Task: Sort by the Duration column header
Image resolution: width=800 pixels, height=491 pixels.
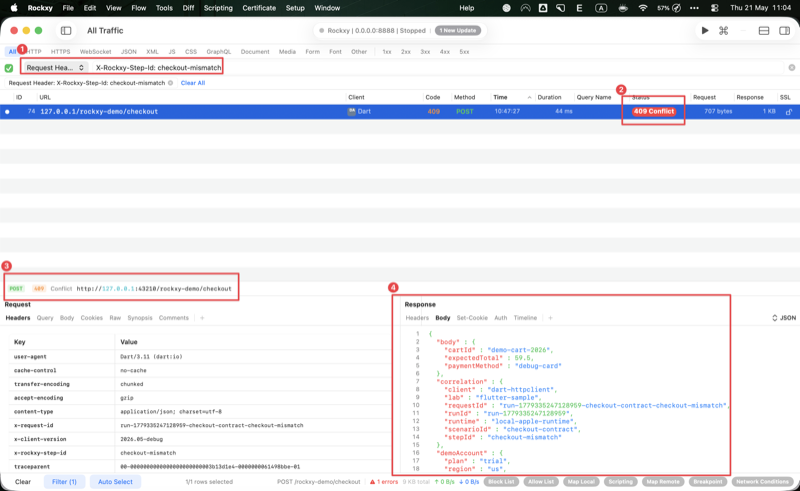Action: (x=549, y=97)
